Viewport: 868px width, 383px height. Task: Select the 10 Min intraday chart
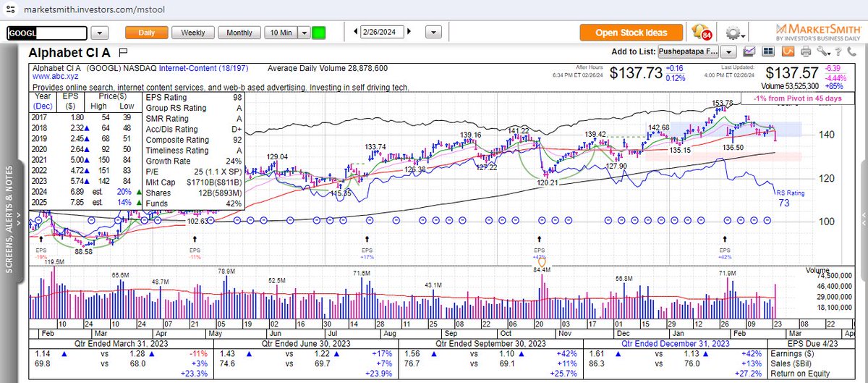coord(281,33)
